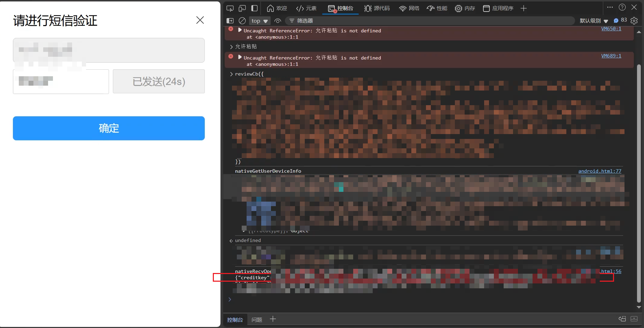Open the 83 issues counter
The height and width of the screenshot is (328, 644).
(620, 21)
